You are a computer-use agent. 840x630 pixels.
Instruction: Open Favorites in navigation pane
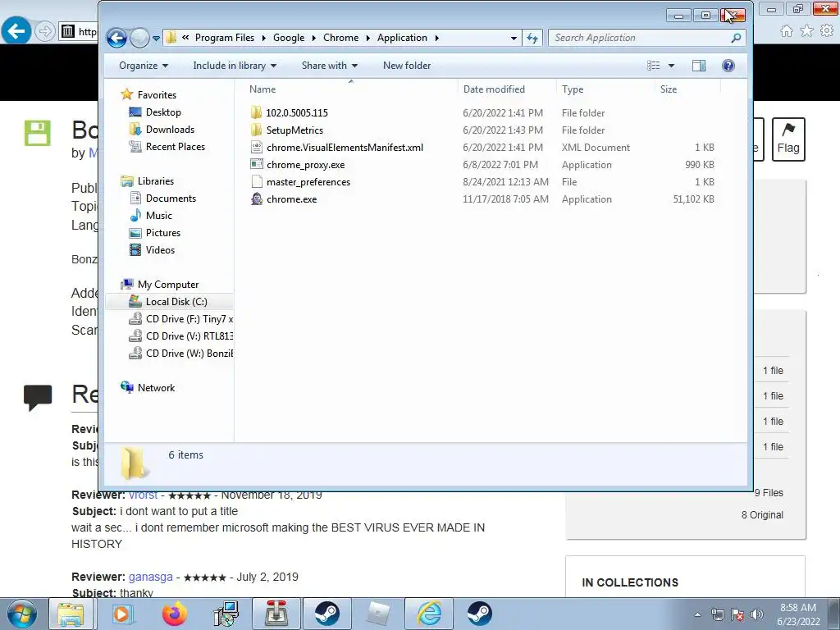157,95
